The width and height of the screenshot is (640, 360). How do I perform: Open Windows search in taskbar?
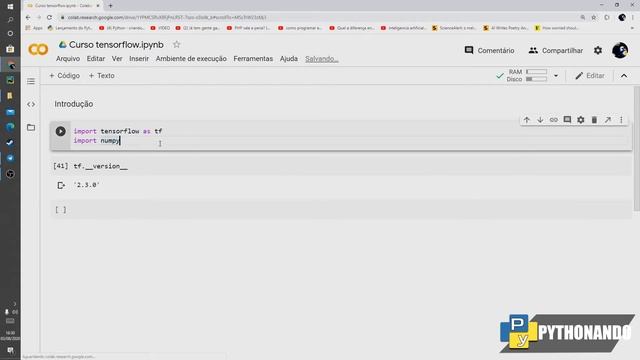click(x=10, y=20)
